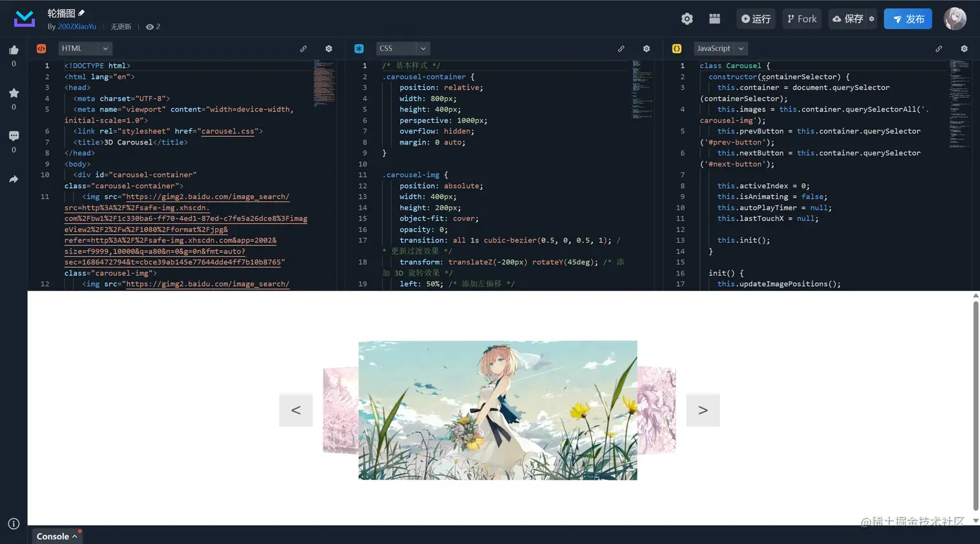The height and width of the screenshot is (544, 980).
Task: Open HTML language dropdown
Action: click(86, 49)
